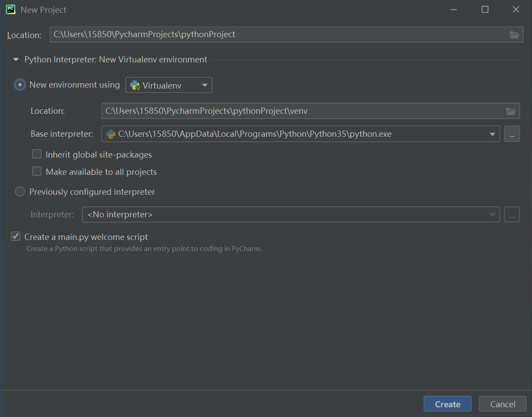This screenshot has width=532, height=417.
Task: Uncheck Create a main.py welcome script
Action: point(16,236)
